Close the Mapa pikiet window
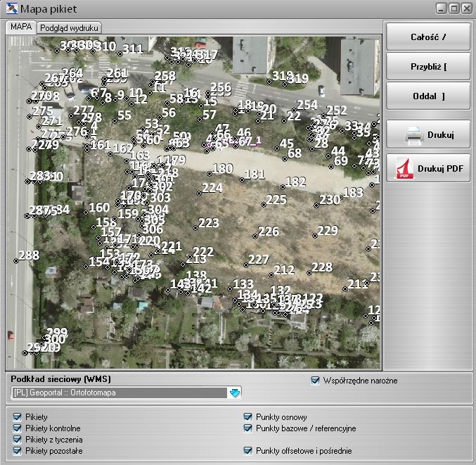Viewport: 476px width, 465px height. [465, 8]
